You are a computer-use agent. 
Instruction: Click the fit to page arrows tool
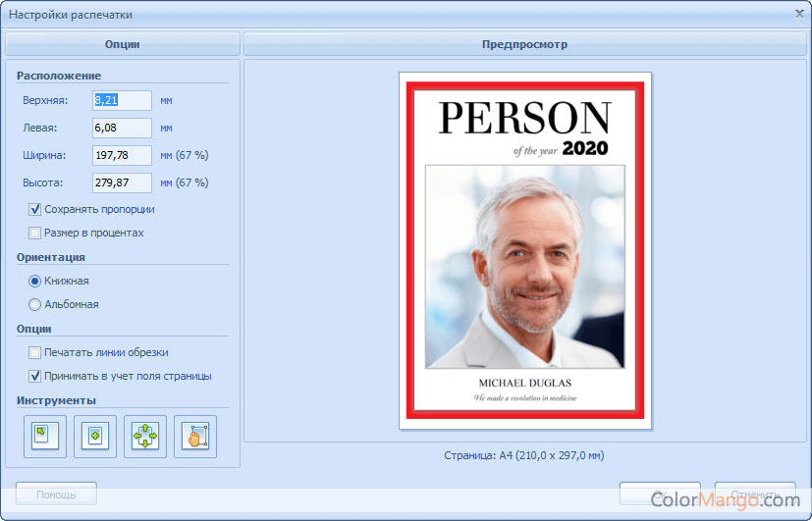(145, 437)
